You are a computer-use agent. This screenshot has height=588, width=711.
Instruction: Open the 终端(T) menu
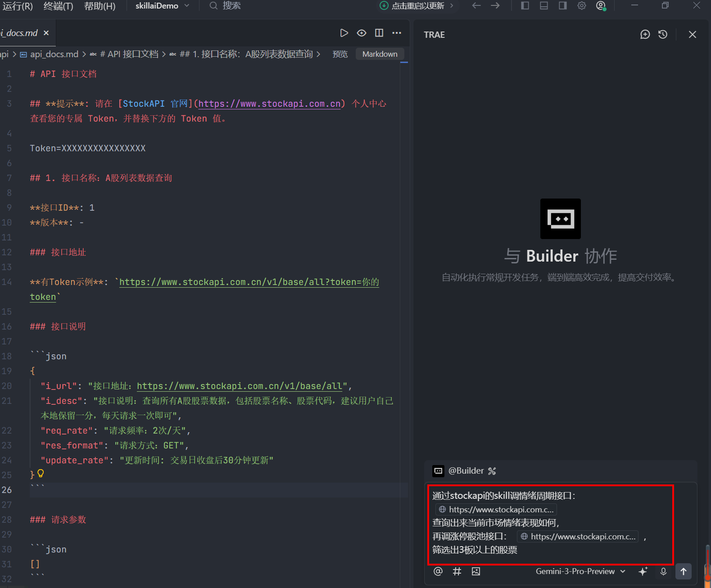[58, 6]
